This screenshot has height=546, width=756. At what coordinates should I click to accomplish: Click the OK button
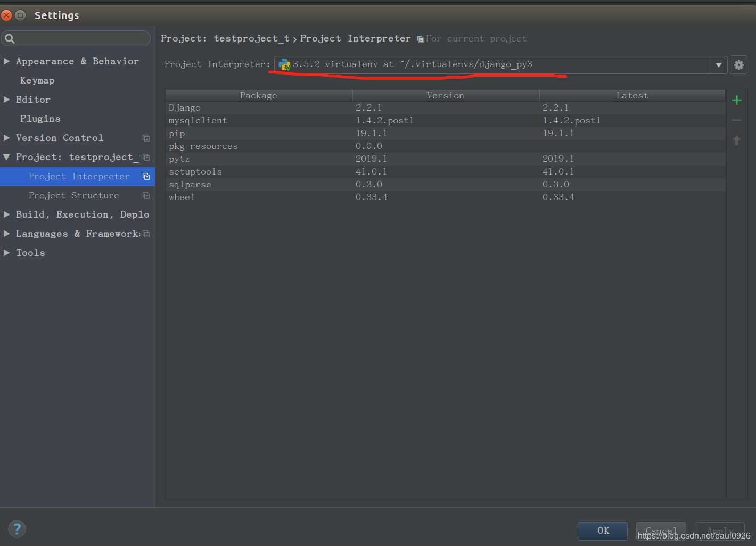point(603,531)
